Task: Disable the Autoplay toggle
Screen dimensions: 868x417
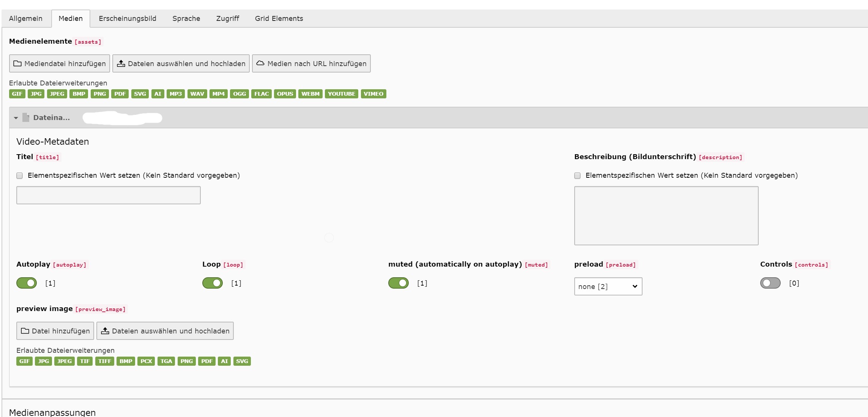Action: pos(27,283)
